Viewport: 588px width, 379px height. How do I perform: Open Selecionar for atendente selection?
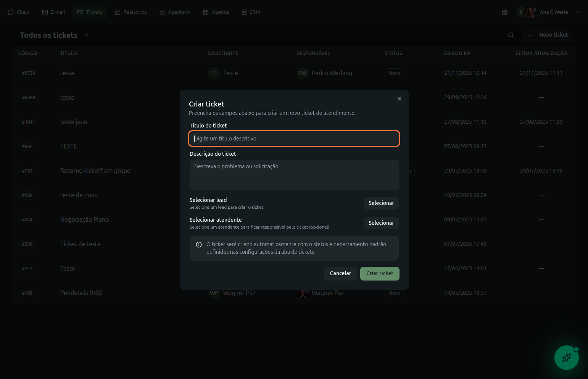tap(381, 223)
